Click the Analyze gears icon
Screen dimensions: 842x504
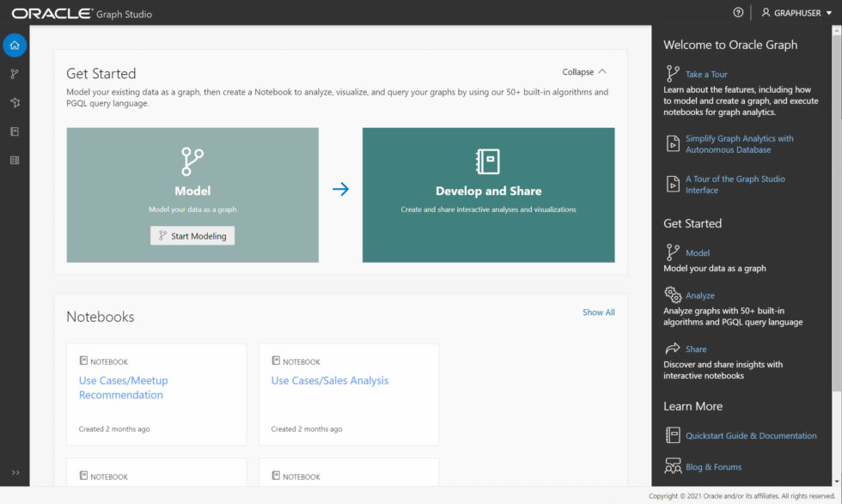pyautogui.click(x=673, y=295)
